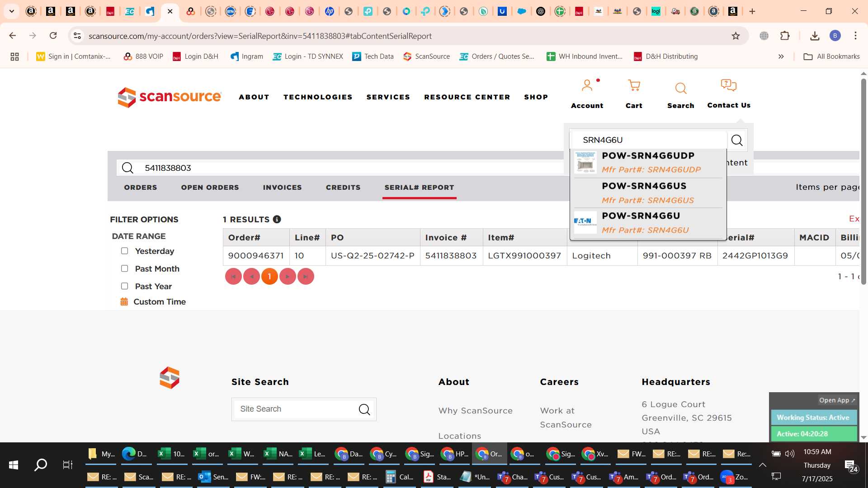
Task: Open the Chrome apps grid icon in bookmarks bar
Action: pyautogui.click(x=14, y=56)
